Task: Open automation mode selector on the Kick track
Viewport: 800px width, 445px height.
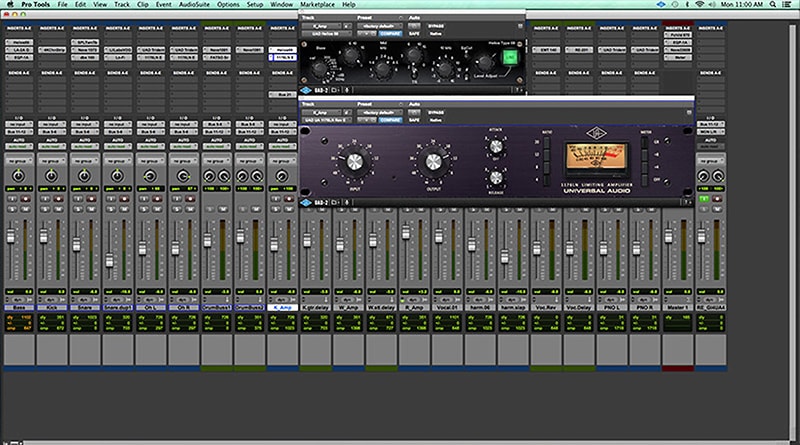Action: click(x=52, y=146)
